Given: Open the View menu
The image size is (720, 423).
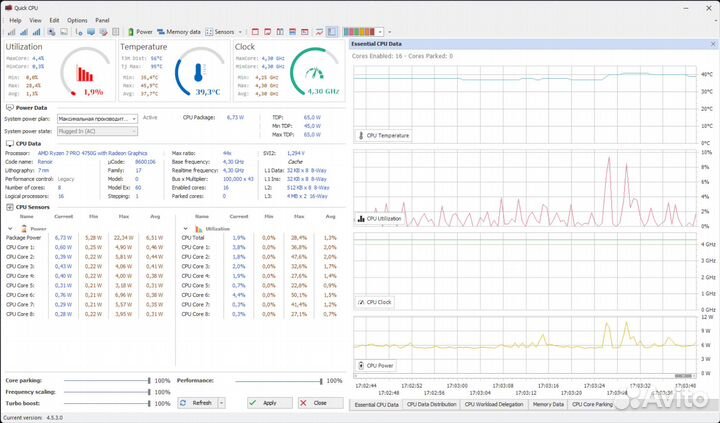Looking at the screenshot, I should 35,20.
